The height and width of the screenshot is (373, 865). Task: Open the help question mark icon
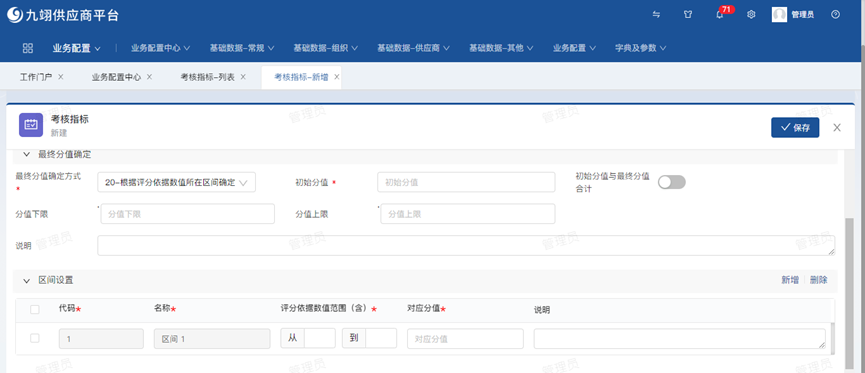tap(835, 15)
